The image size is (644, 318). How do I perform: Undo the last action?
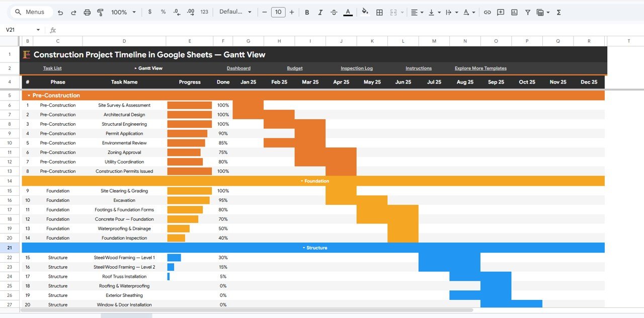[60, 12]
